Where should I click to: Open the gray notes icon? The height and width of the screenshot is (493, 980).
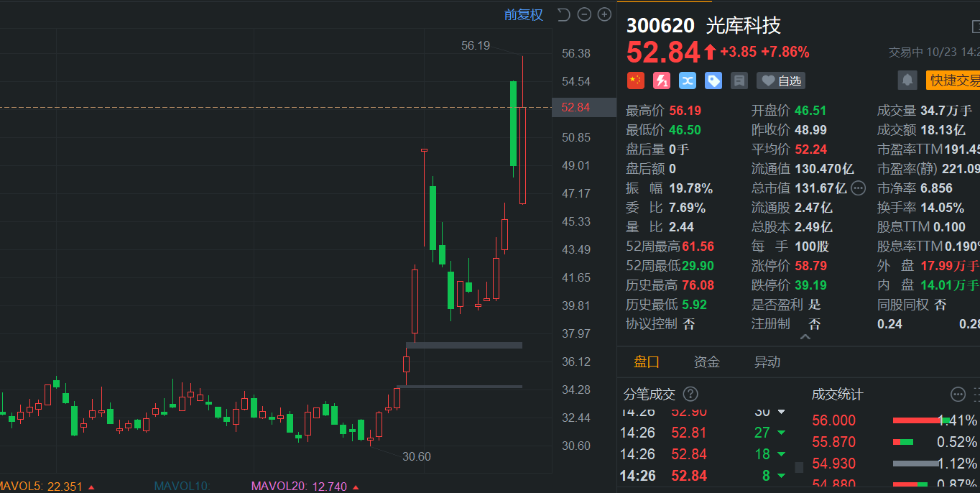tap(739, 80)
